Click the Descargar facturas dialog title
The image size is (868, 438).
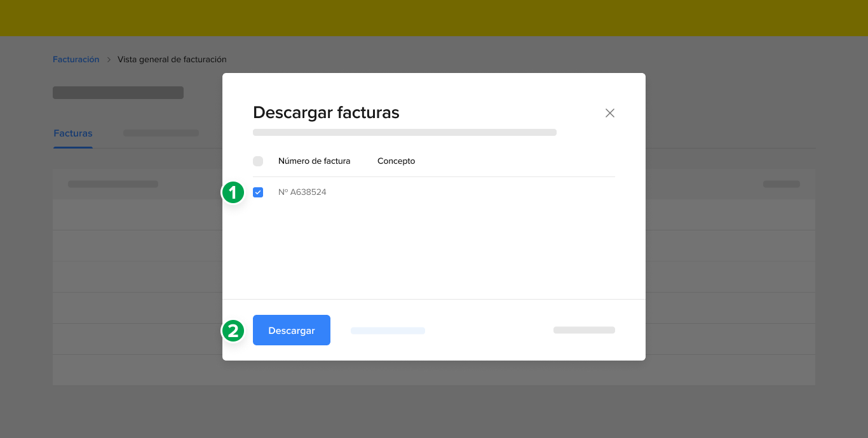pos(326,112)
